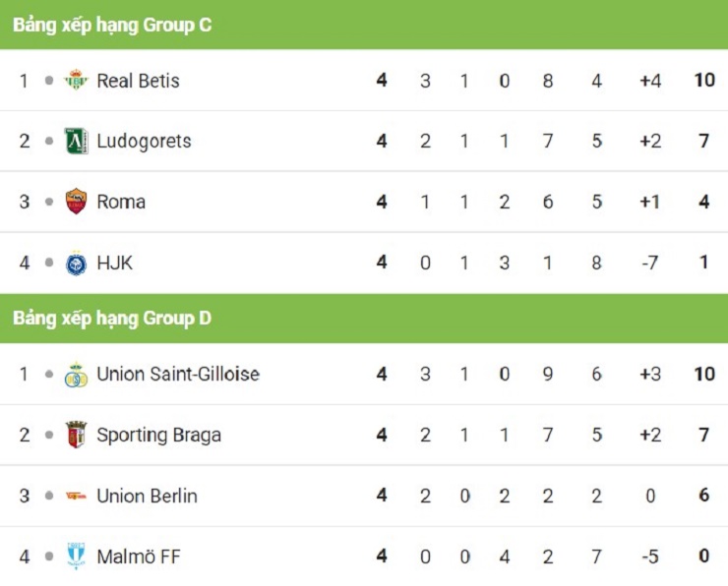This screenshot has width=728, height=586.
Task: Open the Ludogorets team page
Action: point(144,141)
